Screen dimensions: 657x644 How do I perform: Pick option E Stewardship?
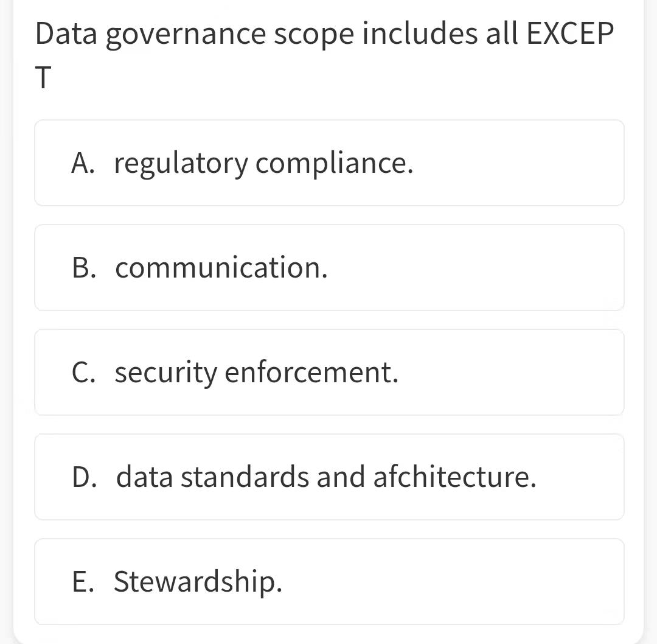click(x=329, y=582)
